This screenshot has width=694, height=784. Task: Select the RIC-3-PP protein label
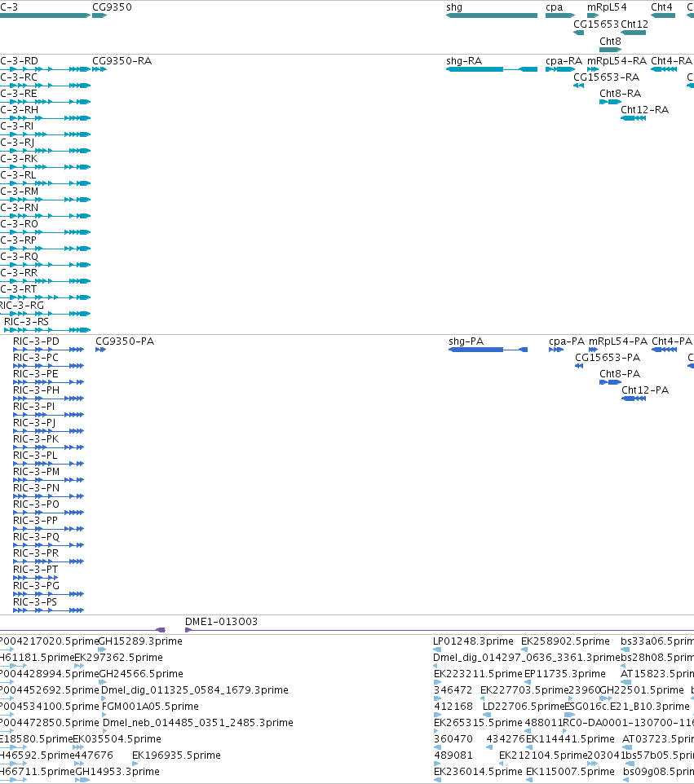36,521
